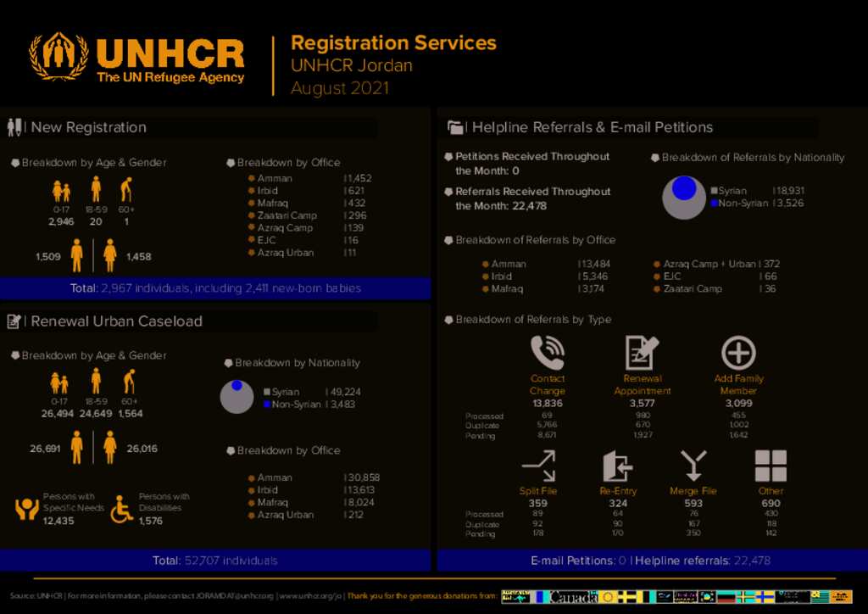Click the 'Registration Services' title
Viewport: 868px width, 614px height.
[x=393, y=42]
